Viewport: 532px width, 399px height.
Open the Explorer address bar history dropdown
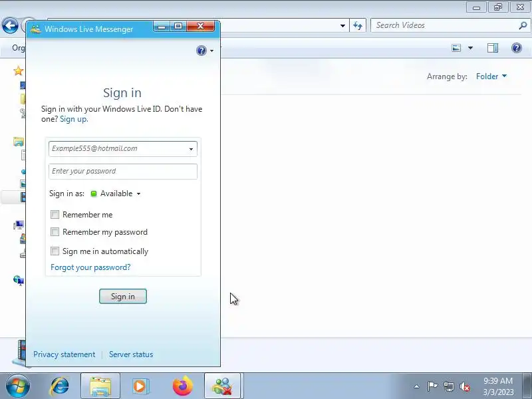click(342, 26)
